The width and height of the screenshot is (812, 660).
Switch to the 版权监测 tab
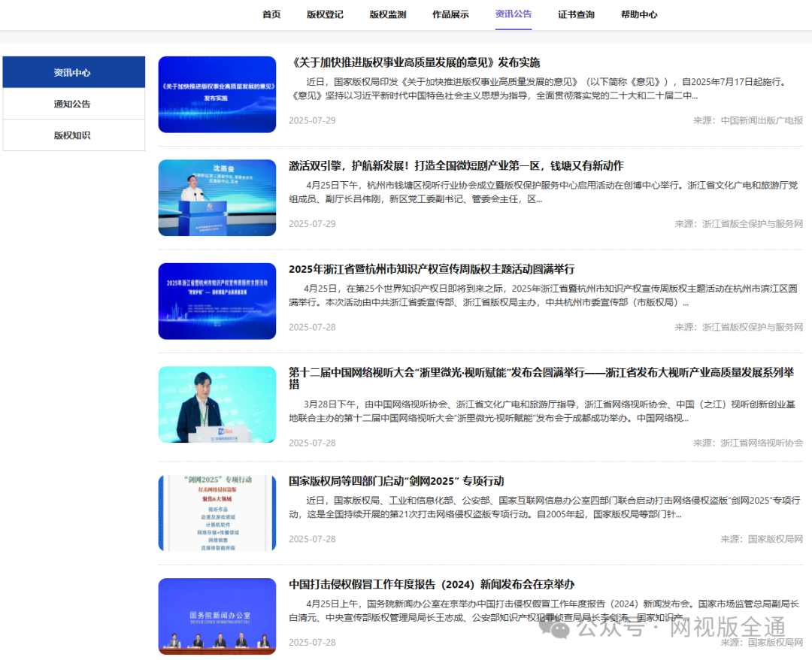coord(388,14)
